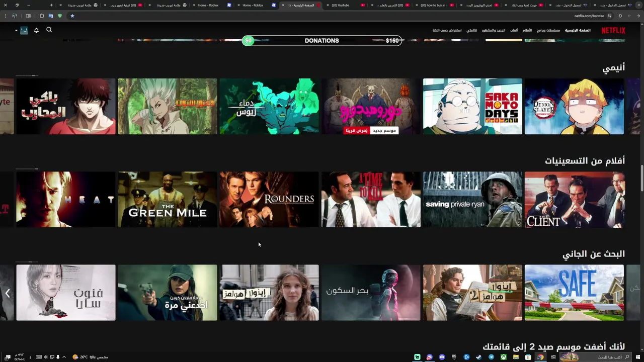This screenshot has height=362, width=644.
Task: Open the Heat movie thumbnail
Action: coord(66,200)
